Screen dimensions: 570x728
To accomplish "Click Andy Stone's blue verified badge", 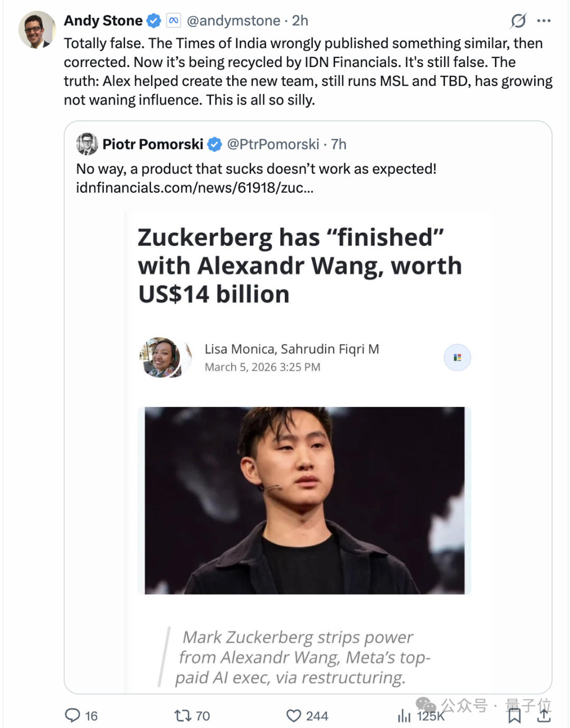I will [154, 21].
